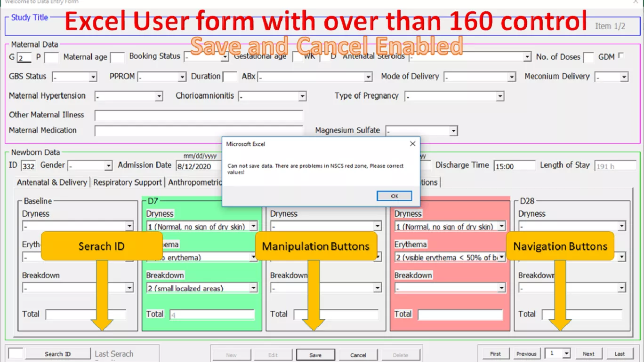
Task: Switch to the Respiratory Support tab
Action: pyautogui.click(x=128, y=182)
